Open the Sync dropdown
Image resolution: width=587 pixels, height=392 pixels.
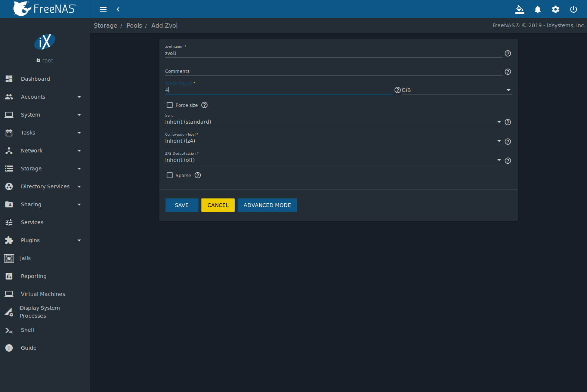tap(334, 122)
